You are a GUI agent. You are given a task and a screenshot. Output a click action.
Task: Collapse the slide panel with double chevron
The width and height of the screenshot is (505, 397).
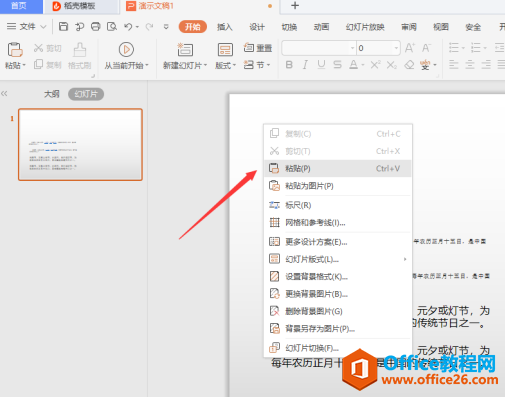(x=4, y=94)
